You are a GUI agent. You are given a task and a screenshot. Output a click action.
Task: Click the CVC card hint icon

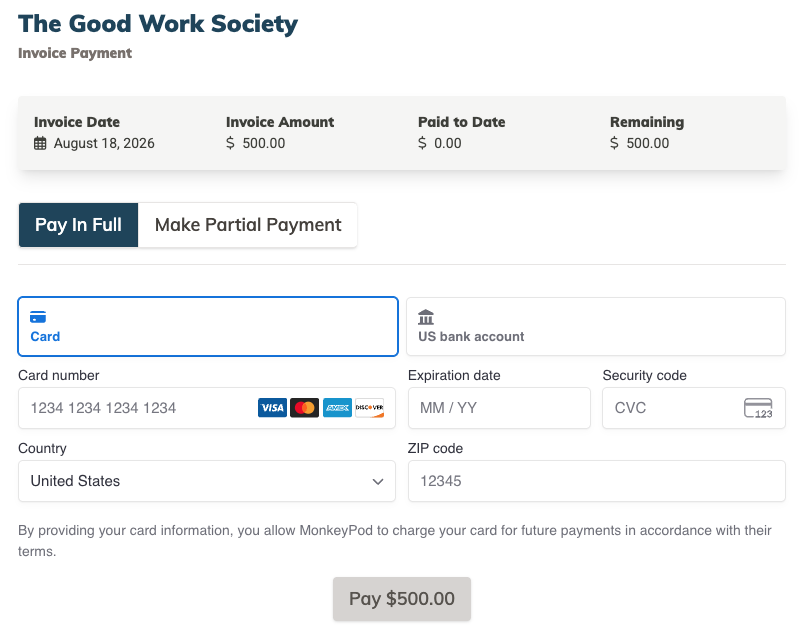758,408
